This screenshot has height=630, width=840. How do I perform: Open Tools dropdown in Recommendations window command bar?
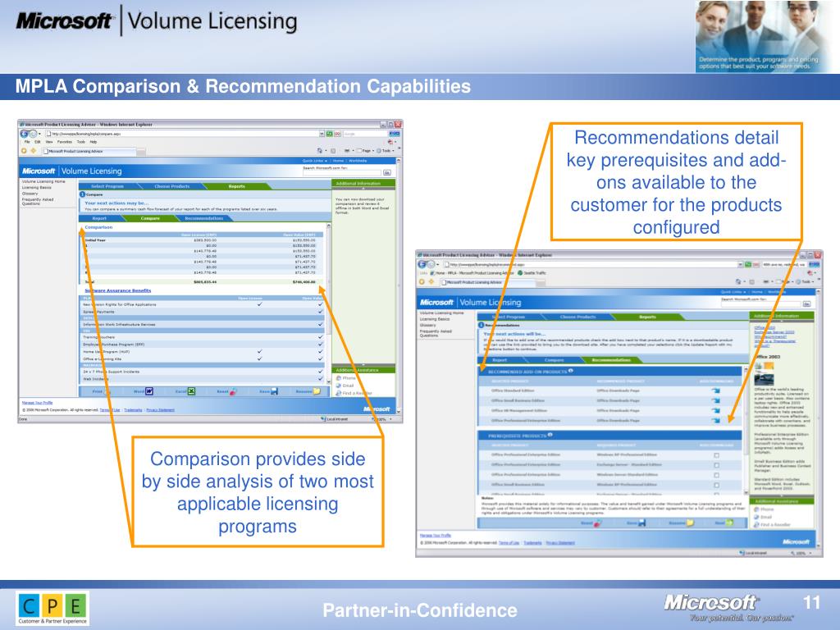(x=804, y=281)
